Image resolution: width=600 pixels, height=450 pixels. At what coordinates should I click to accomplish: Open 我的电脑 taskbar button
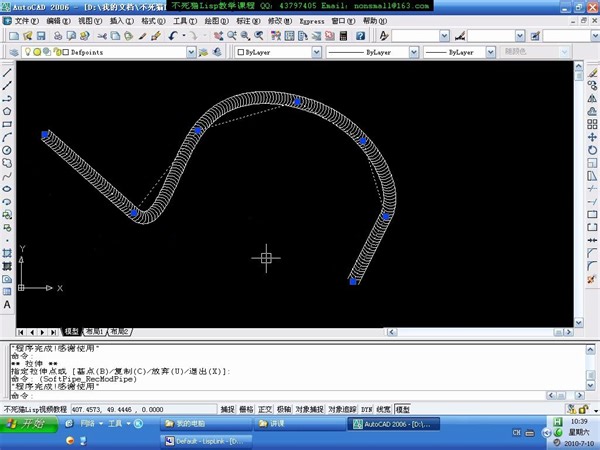205,424
